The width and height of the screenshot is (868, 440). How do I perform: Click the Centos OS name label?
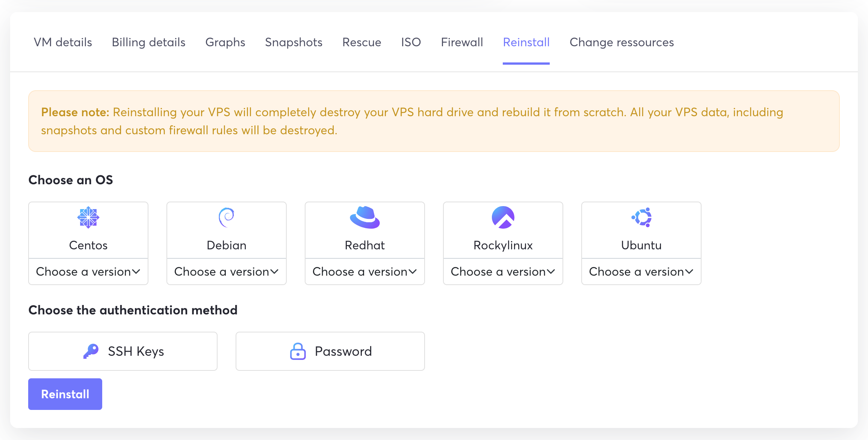click(88, 245)
